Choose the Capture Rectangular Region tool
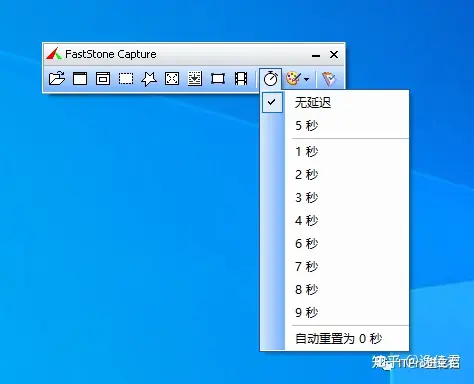This screenshot has width=474, height=384. [126, 79]
